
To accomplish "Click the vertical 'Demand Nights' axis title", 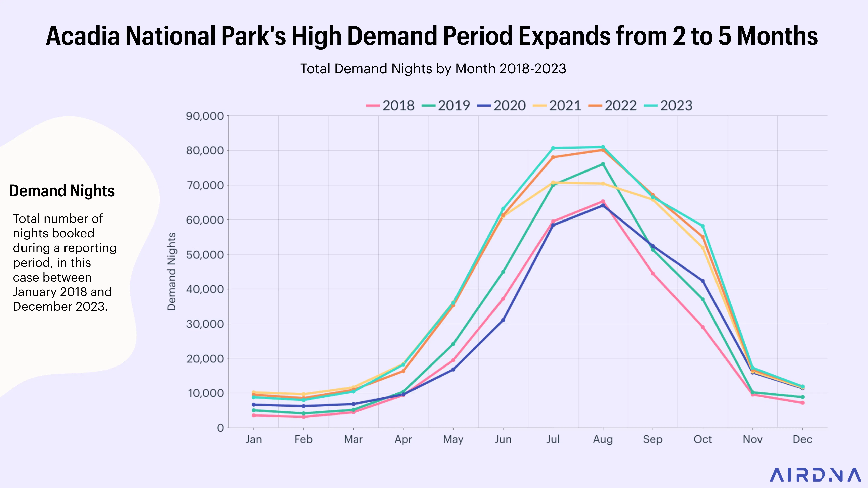I will [x=172, y=272].
